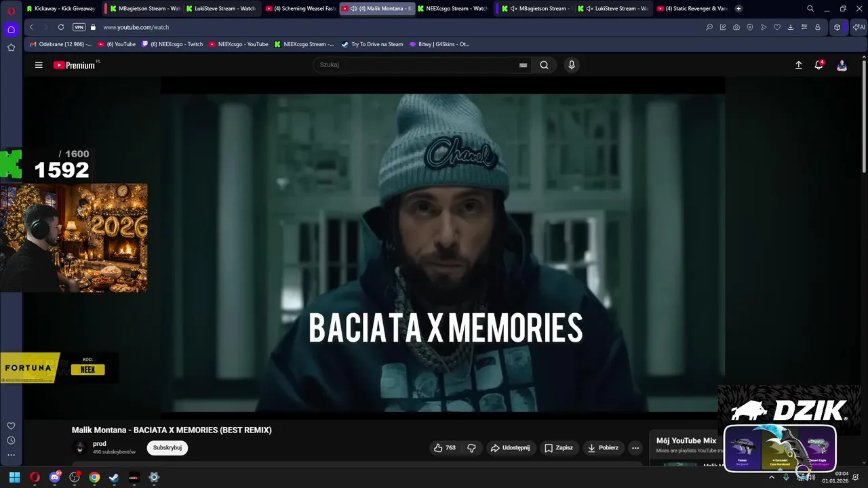Image resolution: width=868 pixels, height=488 pixels.
Task: Open the prod channel avatar
Action: (80, 447)
